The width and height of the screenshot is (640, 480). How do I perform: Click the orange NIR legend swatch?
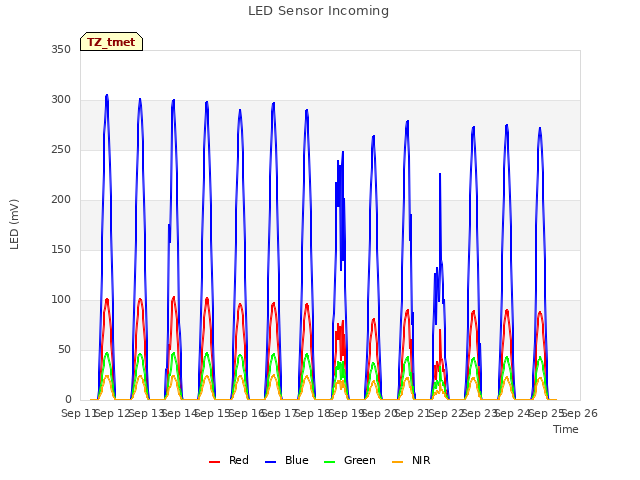(397, 462)
